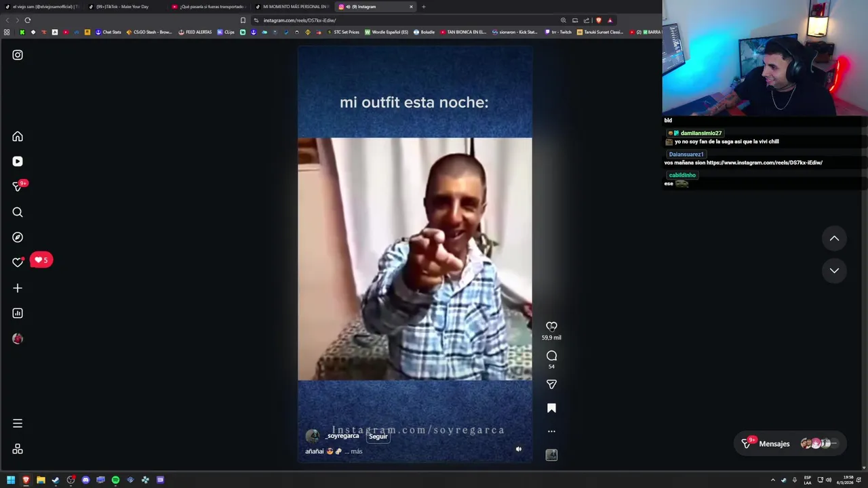Share the reel via paper plane icon
Viewport: 868px width, 488px height.
551,384
